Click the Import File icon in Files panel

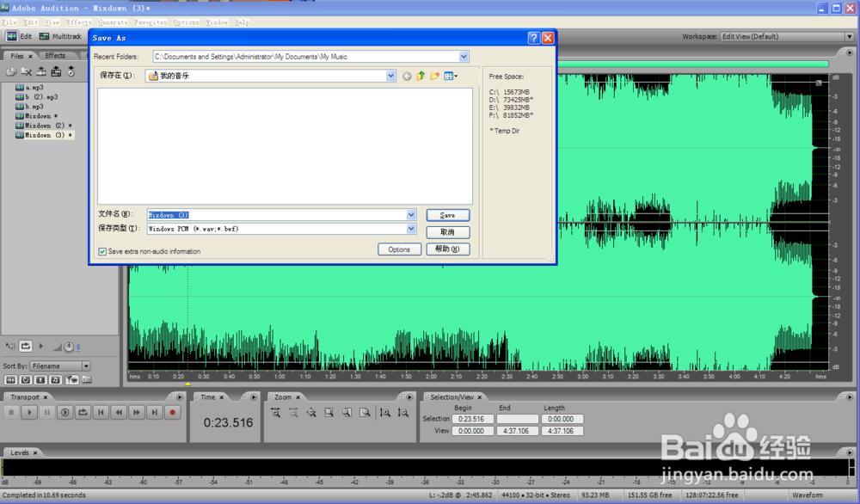11,72
